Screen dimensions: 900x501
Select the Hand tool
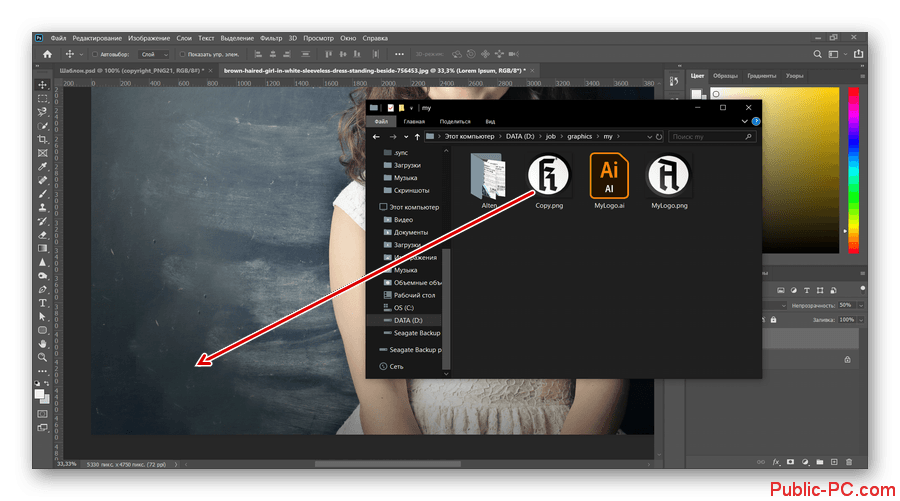42,344
